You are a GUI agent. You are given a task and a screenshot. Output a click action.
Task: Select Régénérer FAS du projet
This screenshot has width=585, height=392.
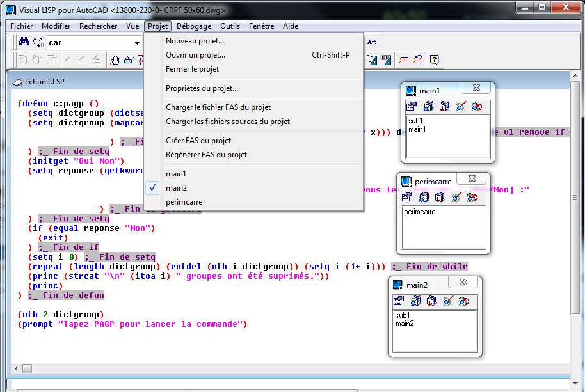[x=253, y=155]
